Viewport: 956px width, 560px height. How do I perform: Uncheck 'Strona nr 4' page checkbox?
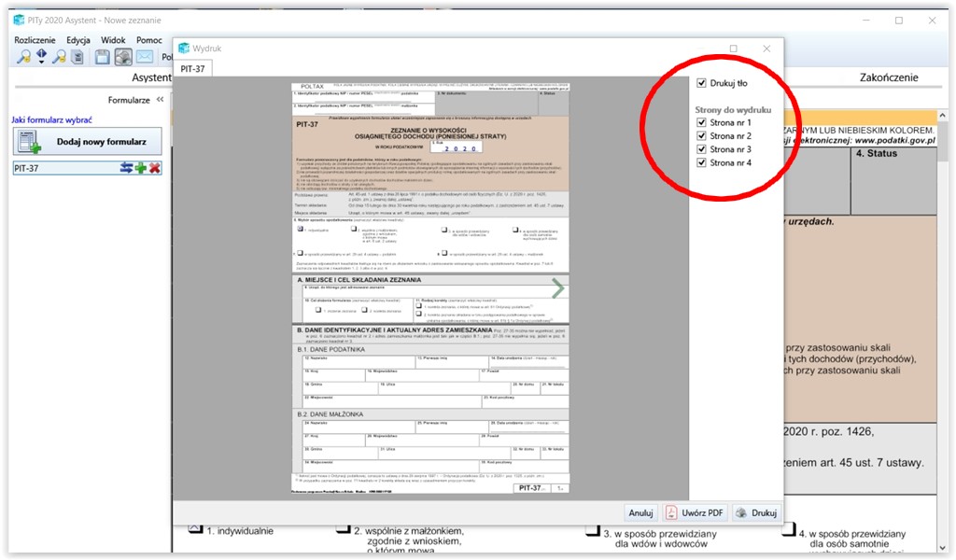click(702, 162)
